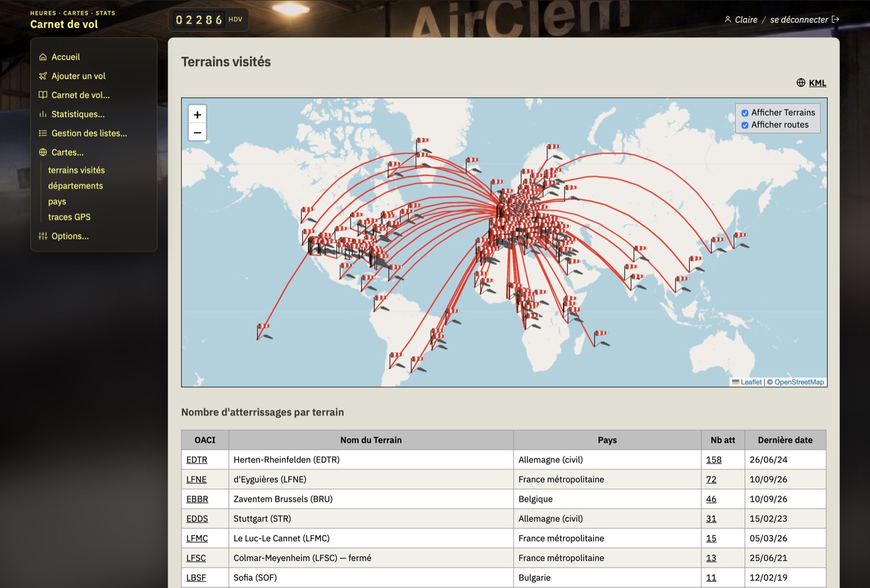Open the traces GPS submenu item
The width and height of the screenshot is (870, 588).
(69, 217)
